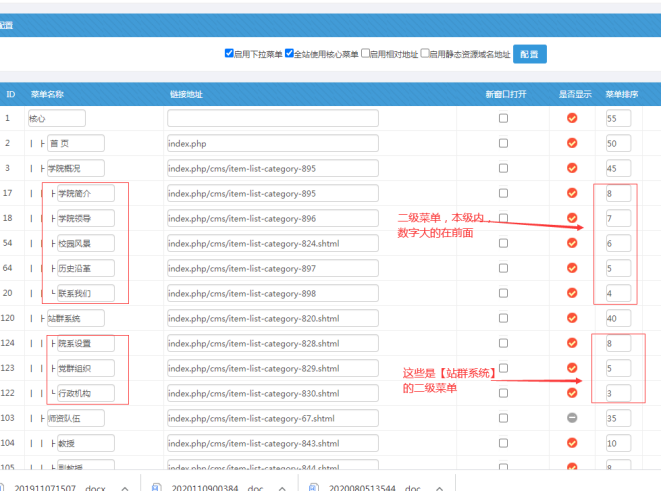
Task: Click display status icon for 首页 row
Action: coord(572,143)
